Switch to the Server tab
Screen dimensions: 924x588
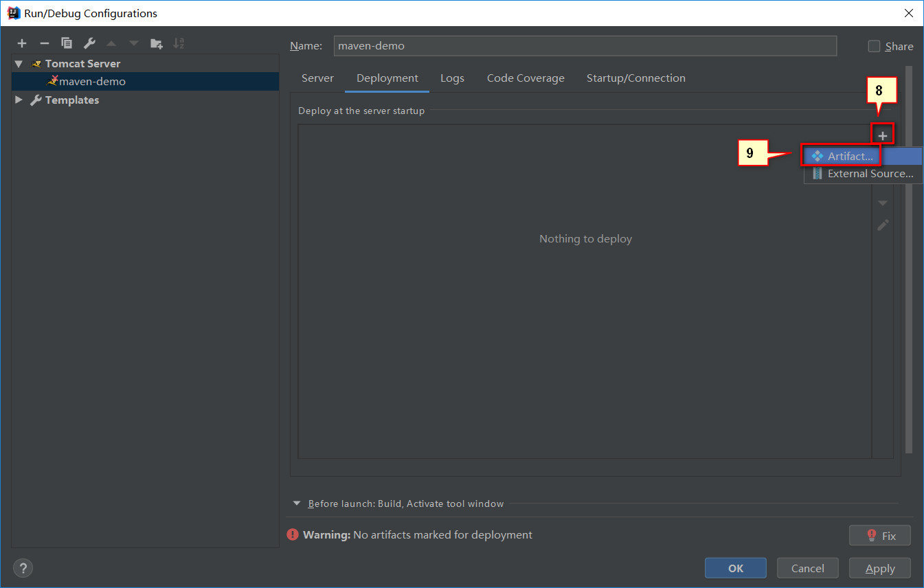click(x=317, y=78)
